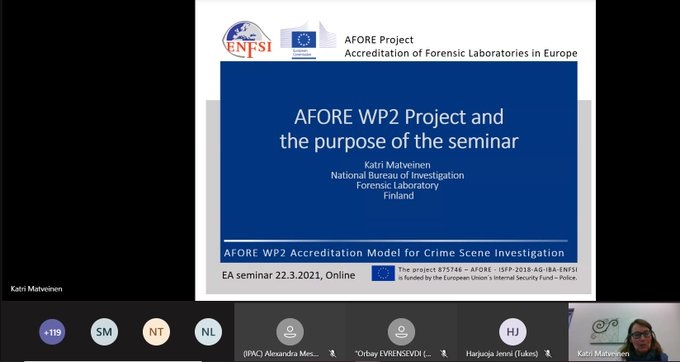Click the Orbay EVRENSEVDI name label
680x362 pixels.
pos(393,354)
